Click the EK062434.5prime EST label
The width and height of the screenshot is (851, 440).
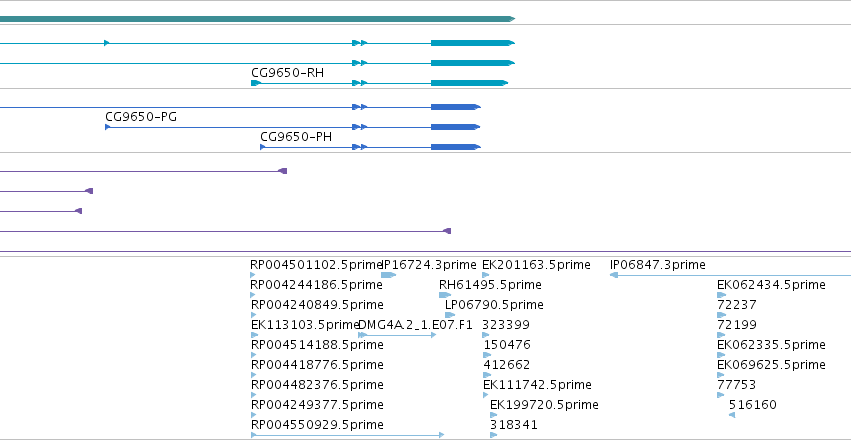(771, 285)
